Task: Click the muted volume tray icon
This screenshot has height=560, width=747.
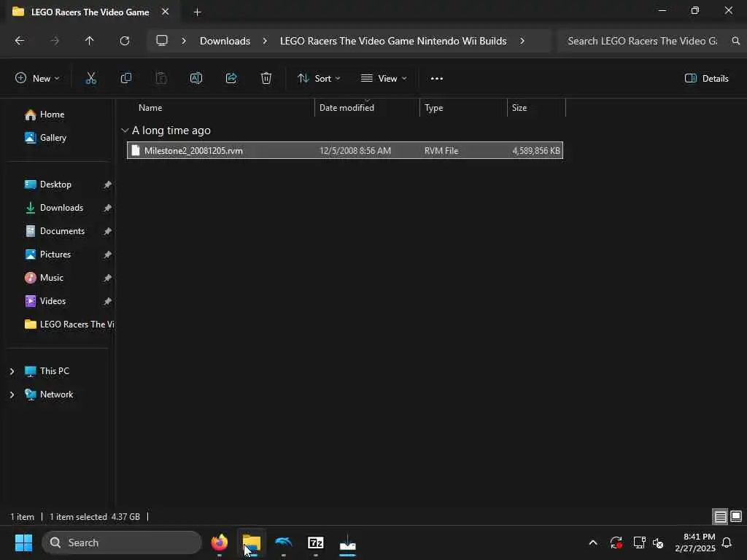Action: coord(658,542)
